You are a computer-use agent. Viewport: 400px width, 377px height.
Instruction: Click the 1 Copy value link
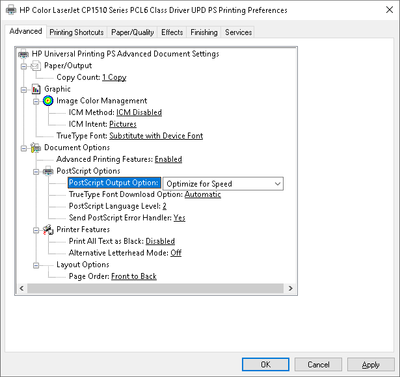(114, 77)
